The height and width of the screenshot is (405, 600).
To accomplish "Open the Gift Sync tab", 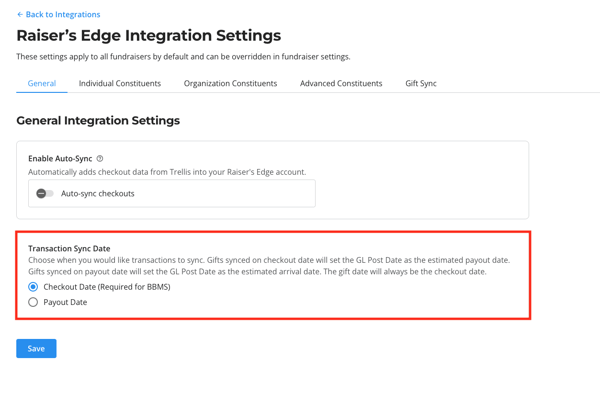I will (x=421, y=83).
